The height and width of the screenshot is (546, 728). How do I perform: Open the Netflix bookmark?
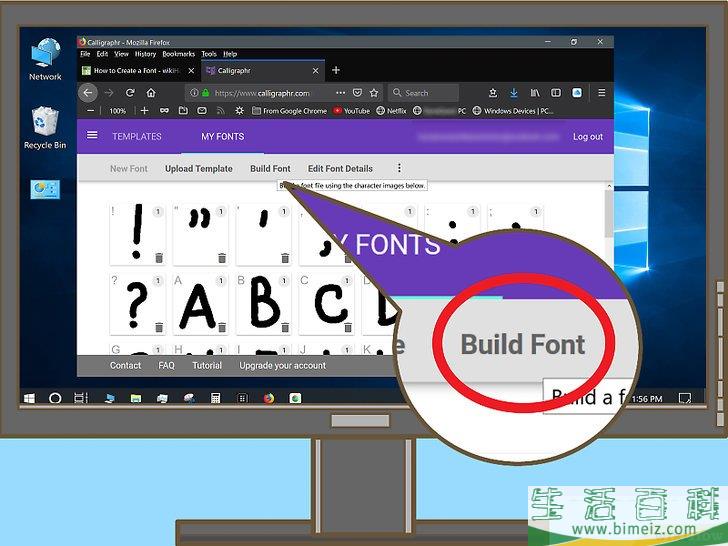pos(391,111)
